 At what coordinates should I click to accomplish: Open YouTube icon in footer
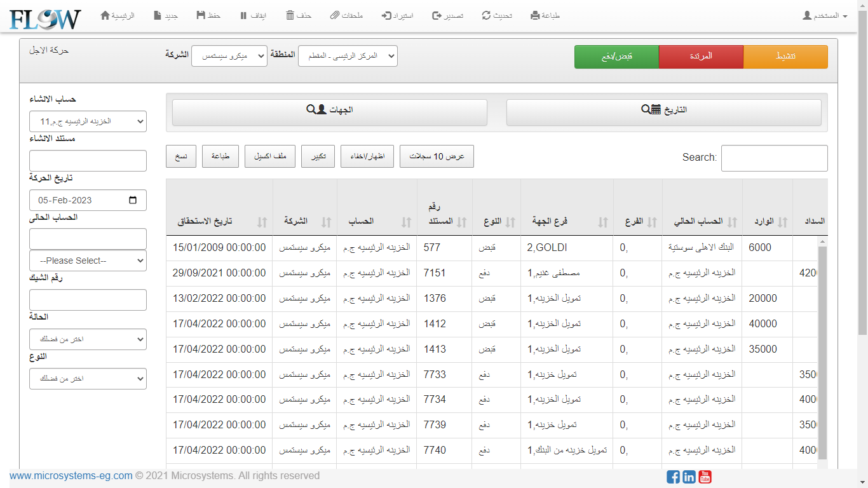(x=705, y=477)
